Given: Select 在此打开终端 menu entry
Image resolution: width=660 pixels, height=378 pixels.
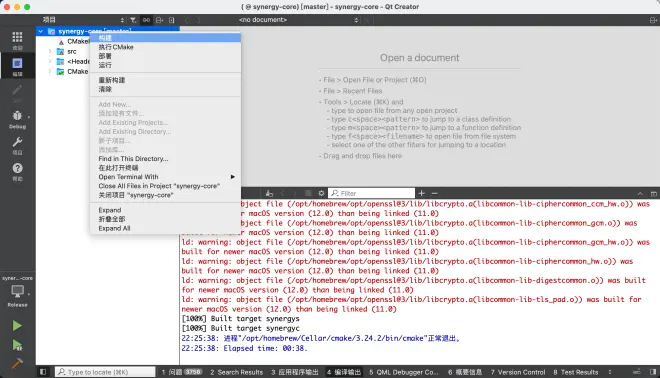Looking at the screenshot, I should coord(165,168).
